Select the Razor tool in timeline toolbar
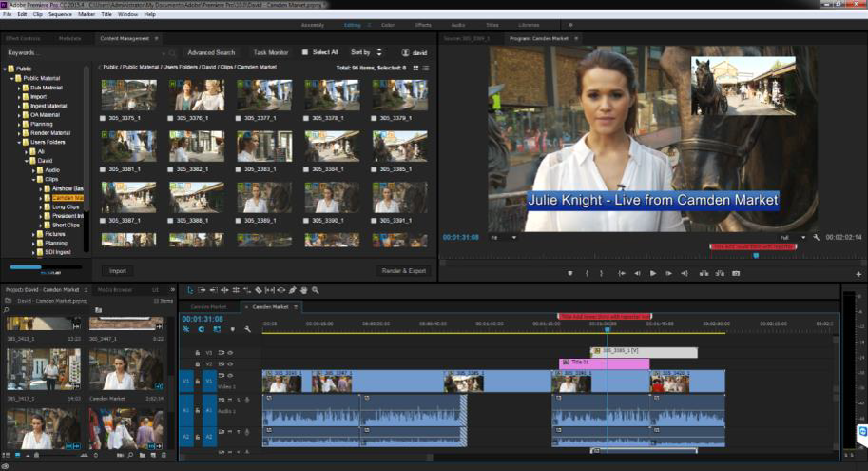 [259, 290]
